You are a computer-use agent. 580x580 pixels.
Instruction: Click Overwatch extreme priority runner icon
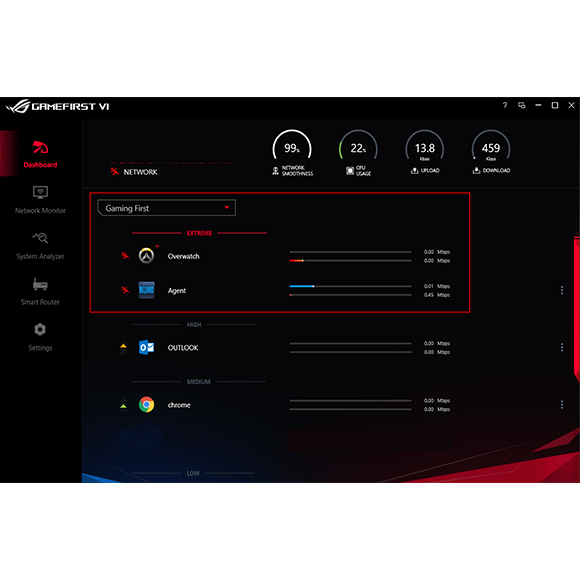point(125,256)
